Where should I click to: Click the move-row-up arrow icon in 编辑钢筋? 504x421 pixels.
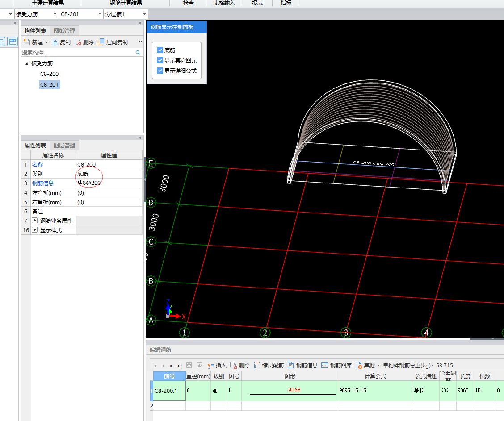189,365
